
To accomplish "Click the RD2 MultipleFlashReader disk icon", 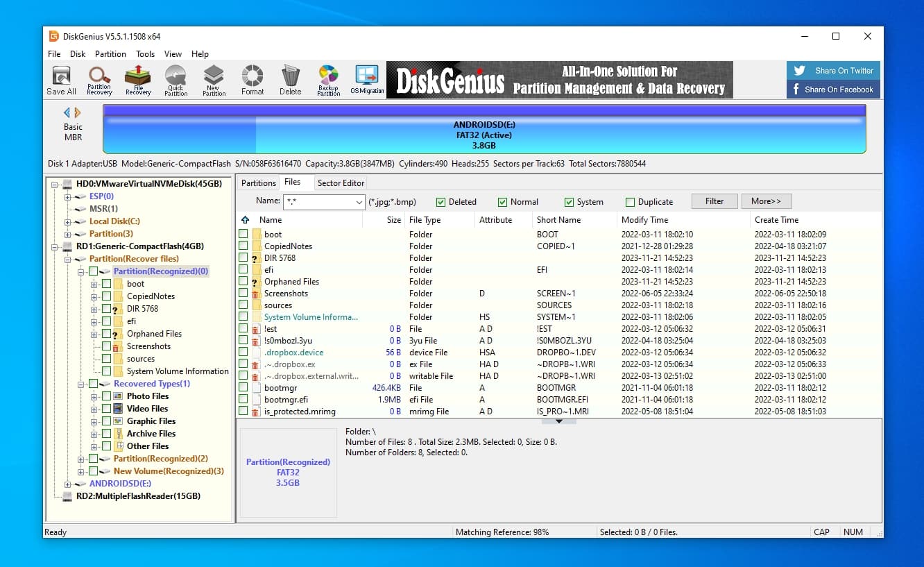I will 67,496.
